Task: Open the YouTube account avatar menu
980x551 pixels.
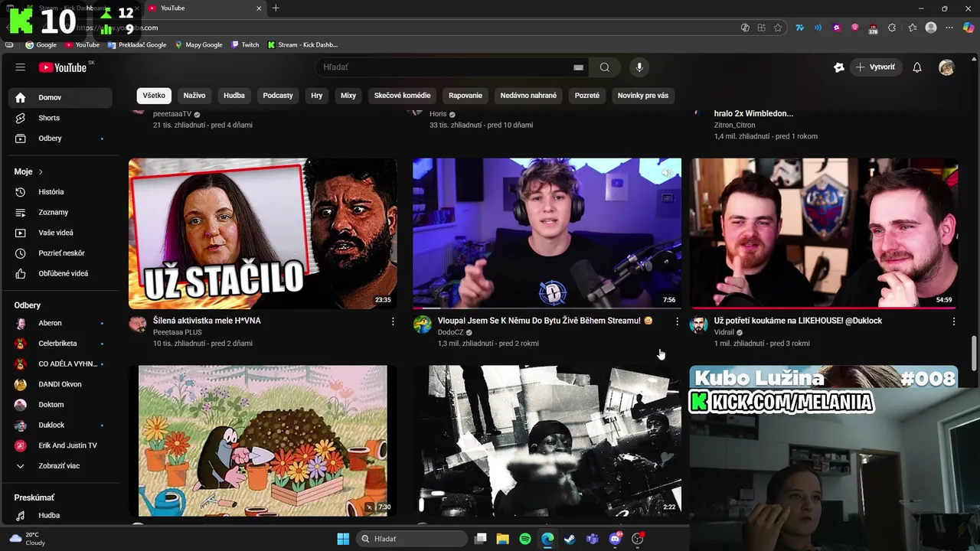Action: point(947,67)
